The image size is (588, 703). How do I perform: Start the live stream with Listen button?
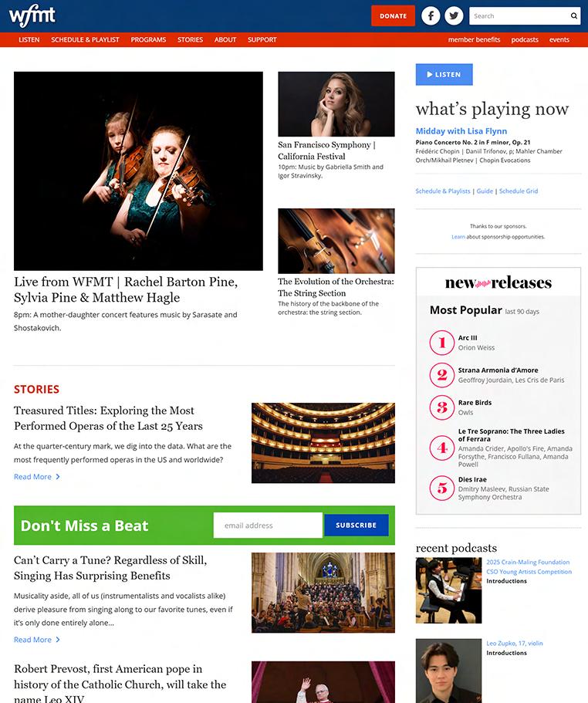point(444,74)
